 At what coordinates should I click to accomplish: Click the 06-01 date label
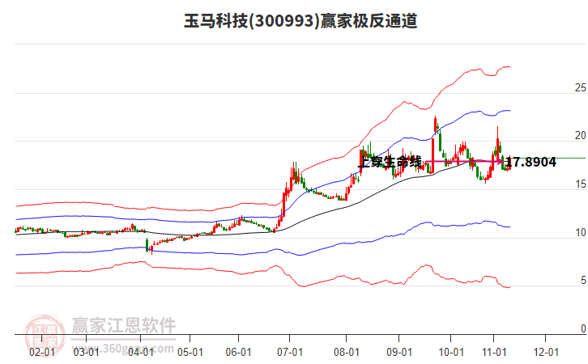(x=238, y=352)
